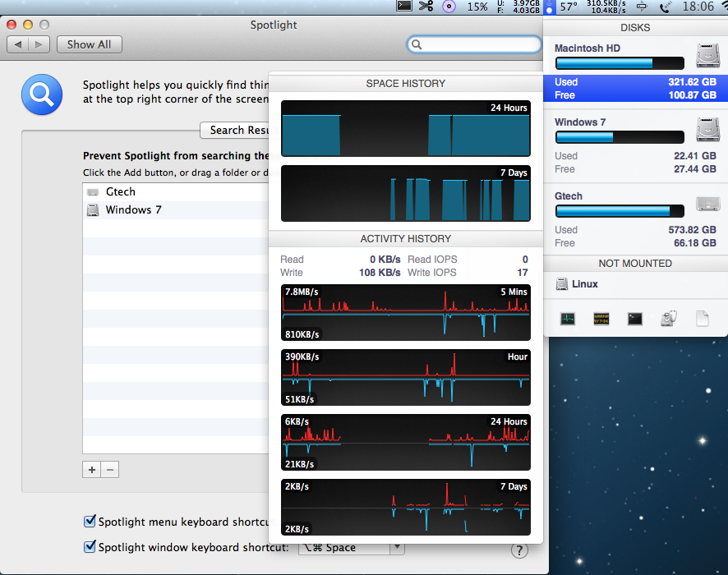Image resolution: width=728 pixels, height=575 pixels.
Task: Open the iStat memory usage menu
Action: pyautogui.click(x=518, y=7)
